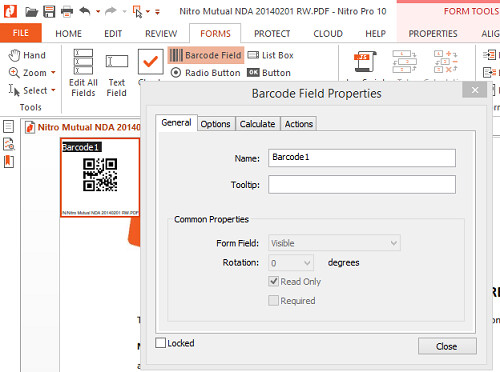Open the Pages panel in sidebar
500x372 pixels.
[8, 126]
